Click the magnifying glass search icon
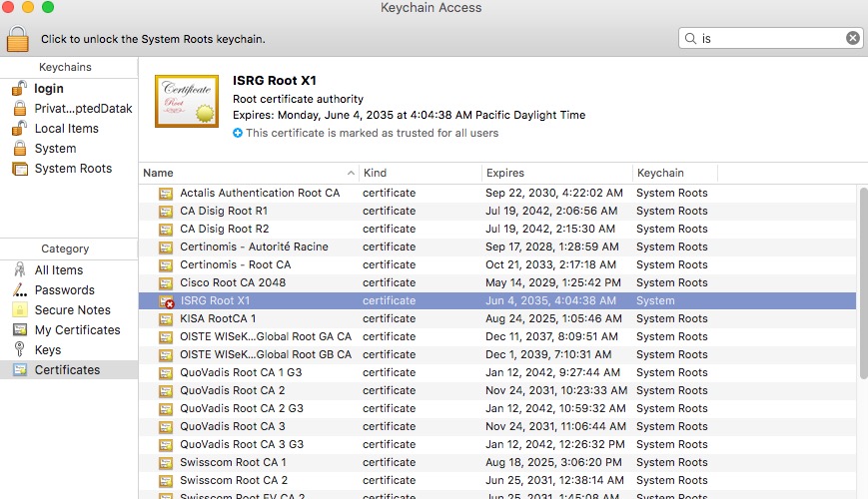 690,38
